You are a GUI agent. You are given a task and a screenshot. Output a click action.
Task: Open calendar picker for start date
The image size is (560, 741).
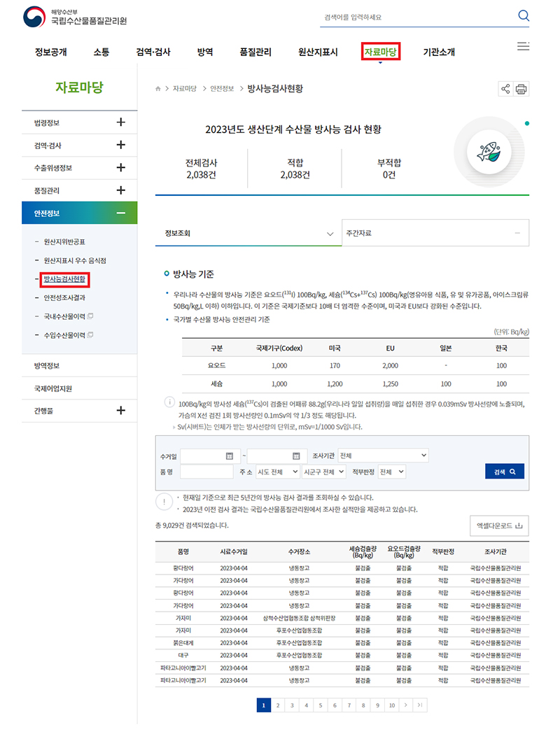point(229,456)
